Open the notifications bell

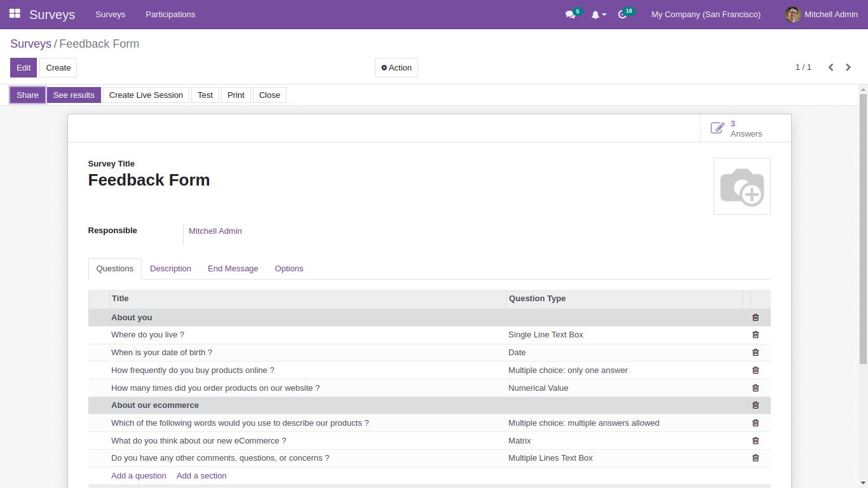pos(596,14)
